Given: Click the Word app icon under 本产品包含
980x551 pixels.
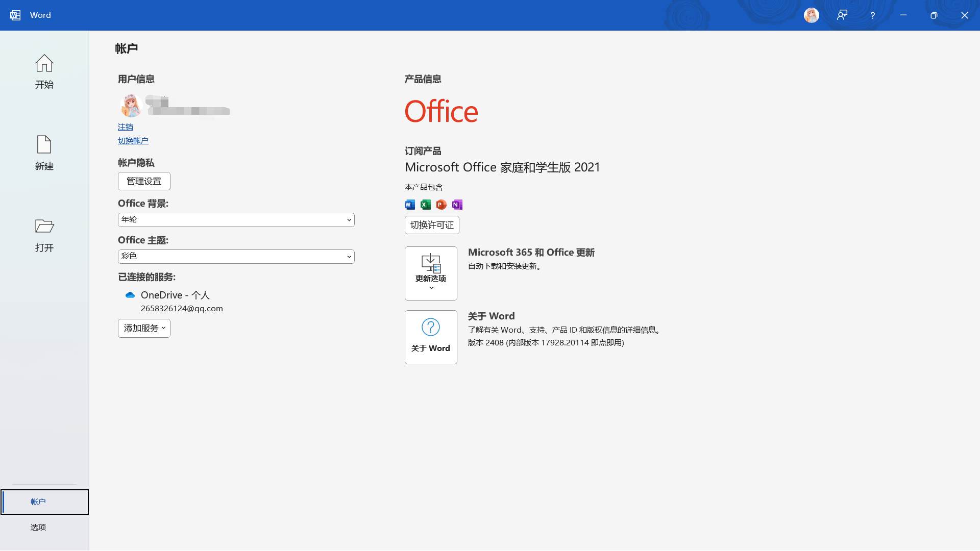Looking at the screenshot, I should 409,205.
